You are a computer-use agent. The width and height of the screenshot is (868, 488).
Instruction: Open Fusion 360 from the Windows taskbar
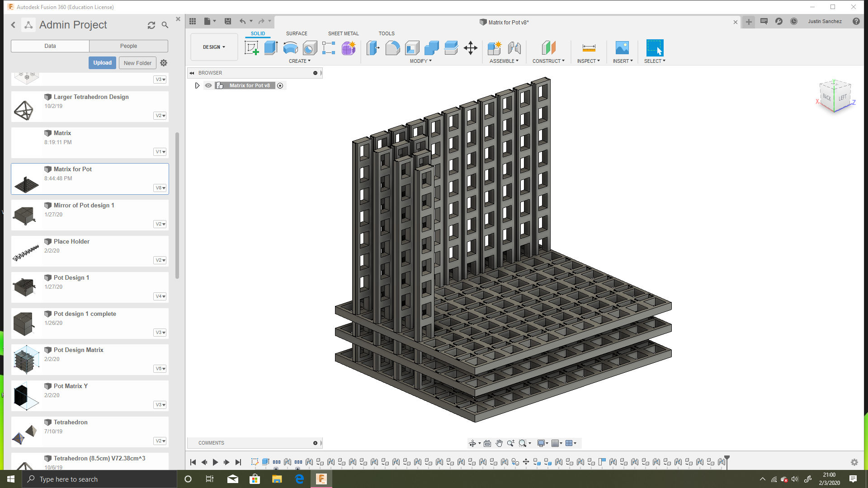pos(321,479)
